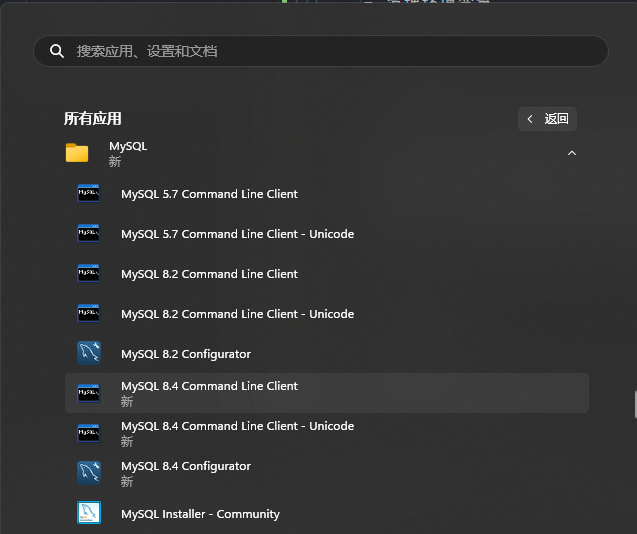The width and height of the screenshot is (637, 534).
Task: Click the MySQL 5.7 Command Line Client - Unicode icon
Action: (89, 233)
